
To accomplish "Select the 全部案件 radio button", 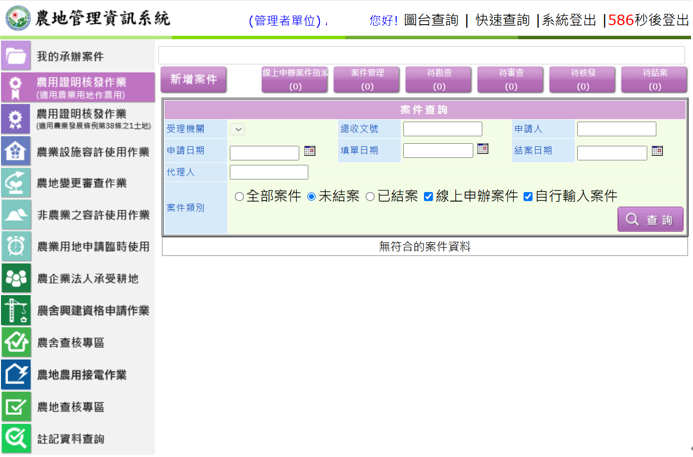I will pyautogui.click(x=239, y=197).
